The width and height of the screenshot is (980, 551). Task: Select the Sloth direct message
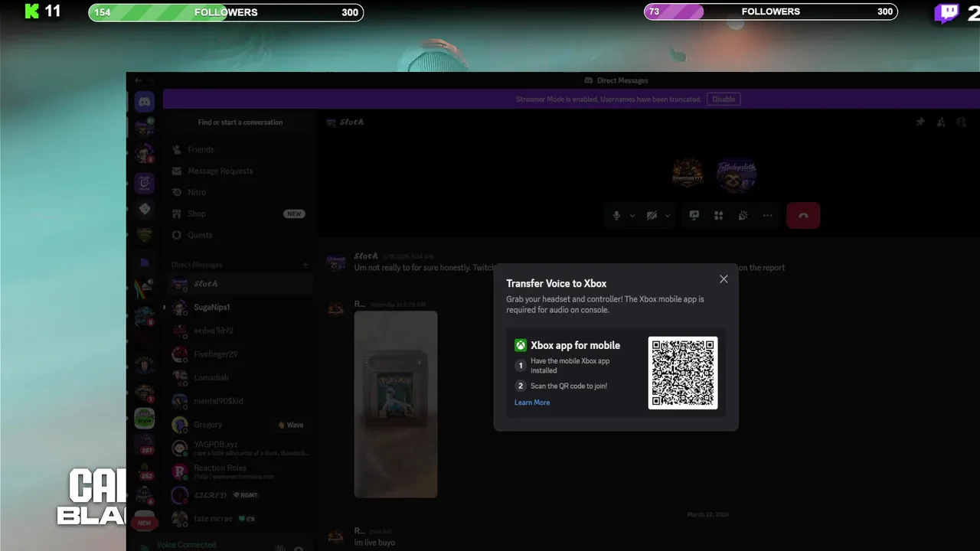(240, 284)
